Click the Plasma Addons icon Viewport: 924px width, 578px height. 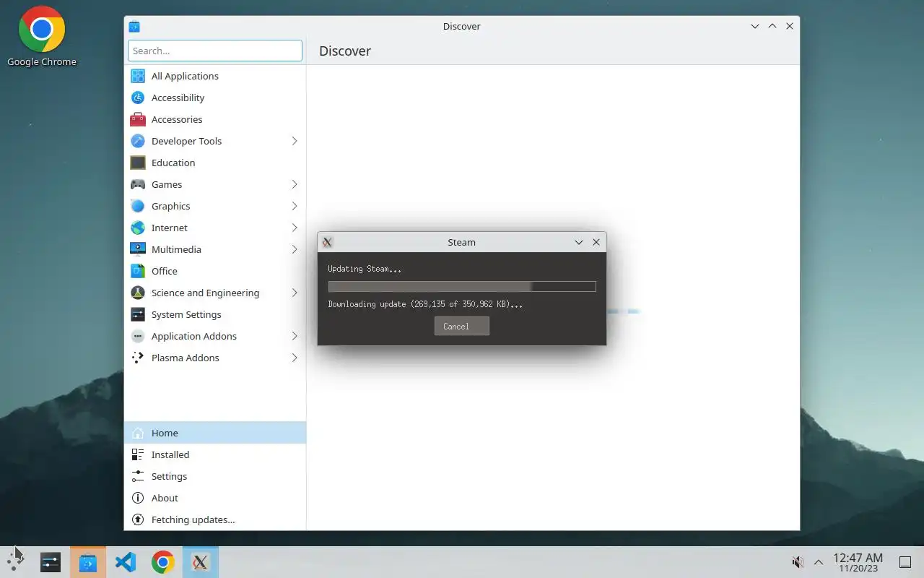138,358
